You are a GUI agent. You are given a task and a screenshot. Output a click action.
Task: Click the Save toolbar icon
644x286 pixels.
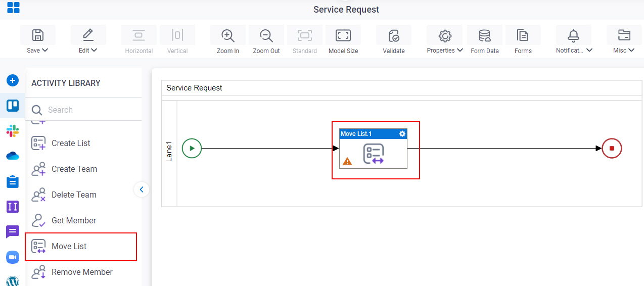tap(38, 35)
